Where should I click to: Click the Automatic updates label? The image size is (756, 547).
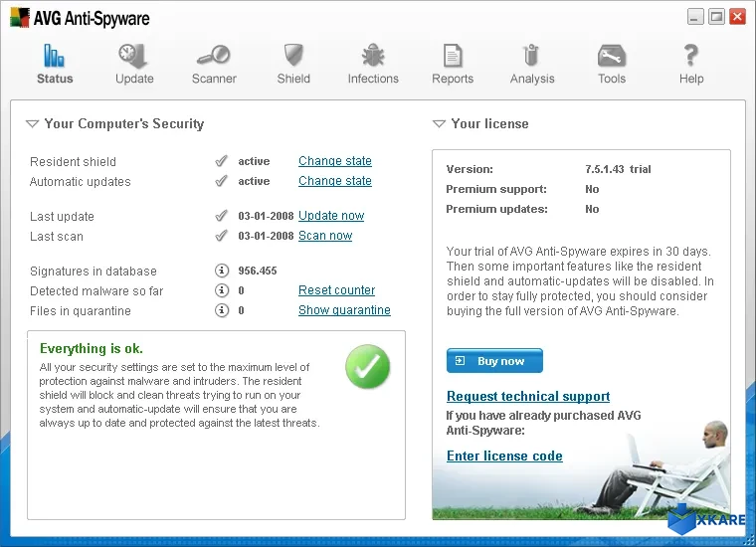(80, 182)
